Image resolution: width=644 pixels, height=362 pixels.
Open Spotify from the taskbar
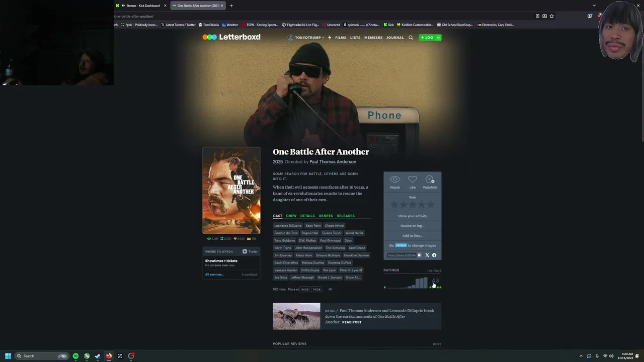(x=75, y=356)
